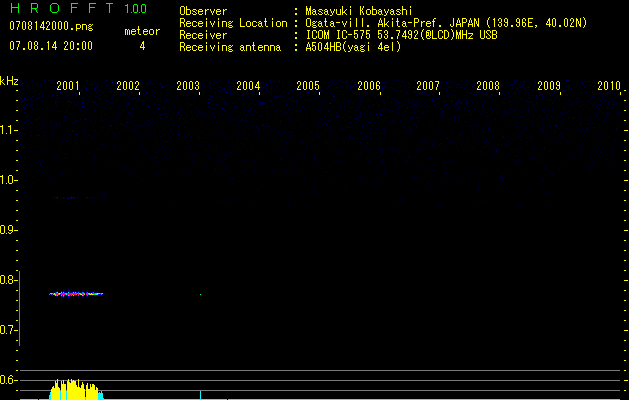Screen dimensions: 629x400
Task: Click the kHz axis unit label
Action: [9, 81]
